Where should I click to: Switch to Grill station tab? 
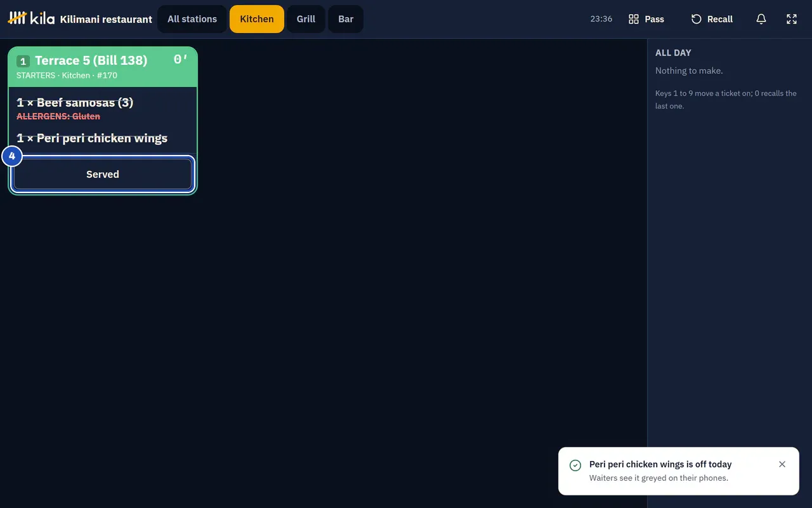[306, 19]
